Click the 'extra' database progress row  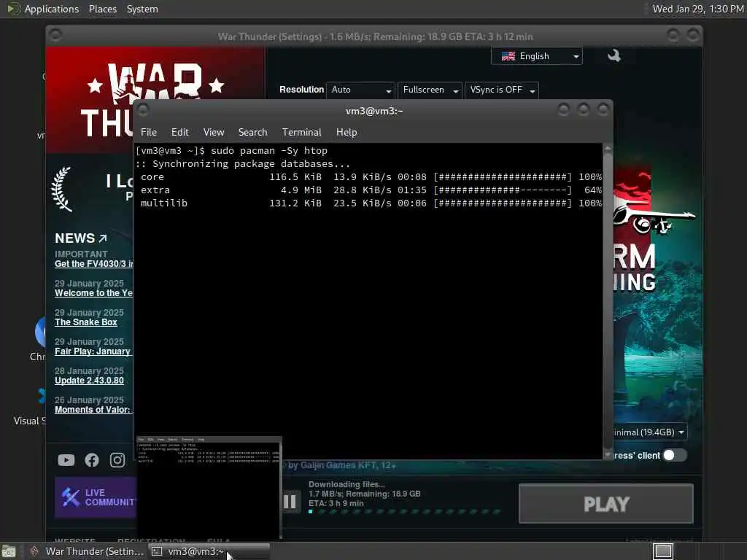371,190
